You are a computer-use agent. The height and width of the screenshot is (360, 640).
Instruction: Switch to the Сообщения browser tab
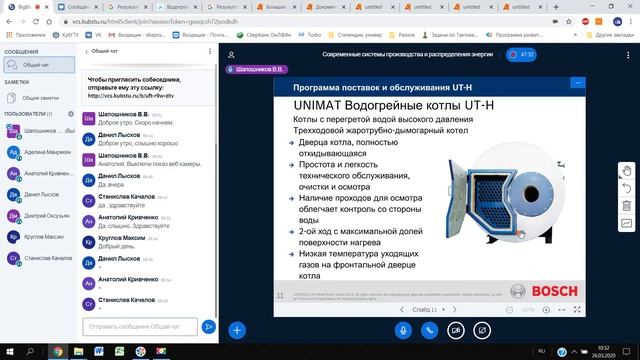(77, 7)
